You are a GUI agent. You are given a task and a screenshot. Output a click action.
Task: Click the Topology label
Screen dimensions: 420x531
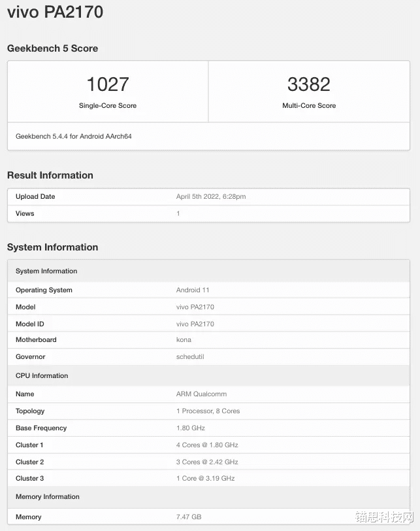tap(30, 411)
